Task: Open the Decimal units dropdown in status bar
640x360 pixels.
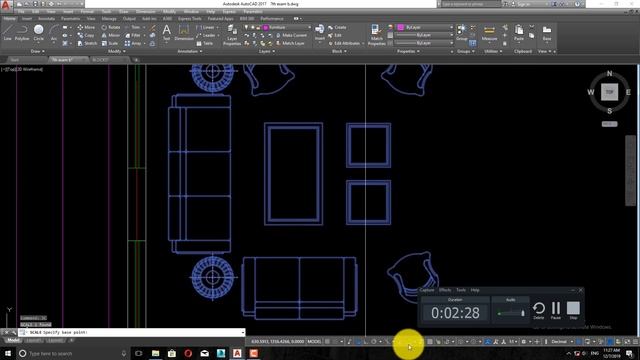Action: click(562, 342)
